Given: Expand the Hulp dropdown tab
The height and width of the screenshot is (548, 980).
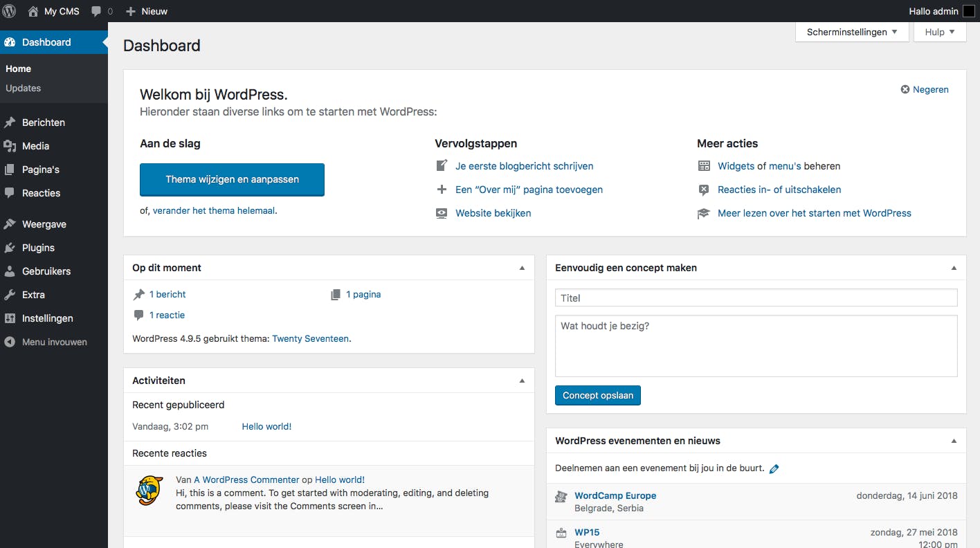Looking at the screenshot, I should click(939, 32).
